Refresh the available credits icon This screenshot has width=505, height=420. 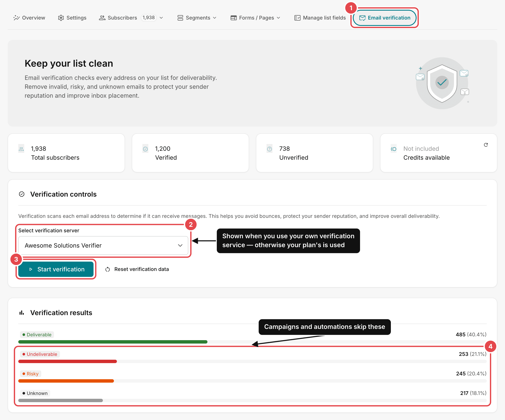[x=486, y=145]
